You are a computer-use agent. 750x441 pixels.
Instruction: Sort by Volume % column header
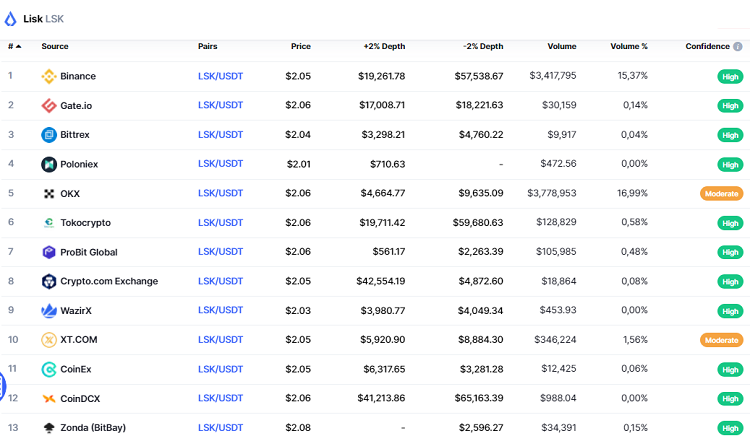coord(629,47)
